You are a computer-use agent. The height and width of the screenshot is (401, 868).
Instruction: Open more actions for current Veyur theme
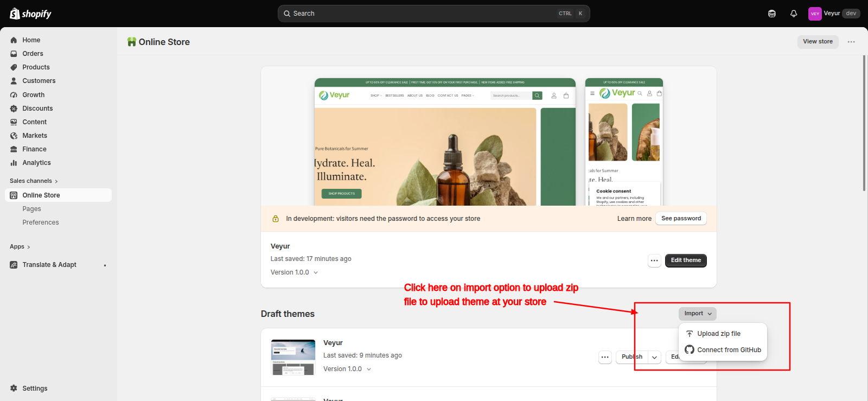click(x=654, y=260)
